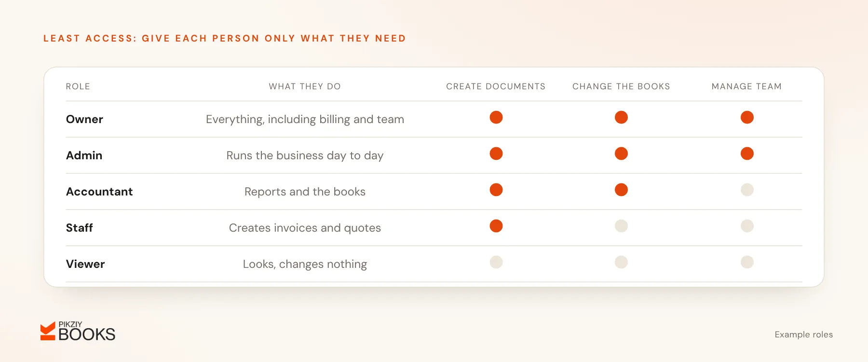Viewport: 868px width, 362px height.
Task: Click the Viewer role name
Action: (x=85, y=264)
